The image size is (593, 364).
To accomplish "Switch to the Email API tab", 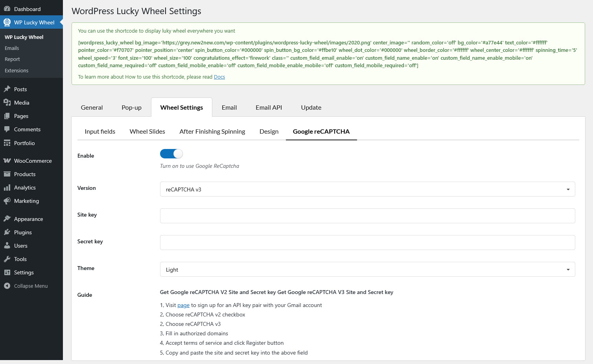I will tap(269, 107).
